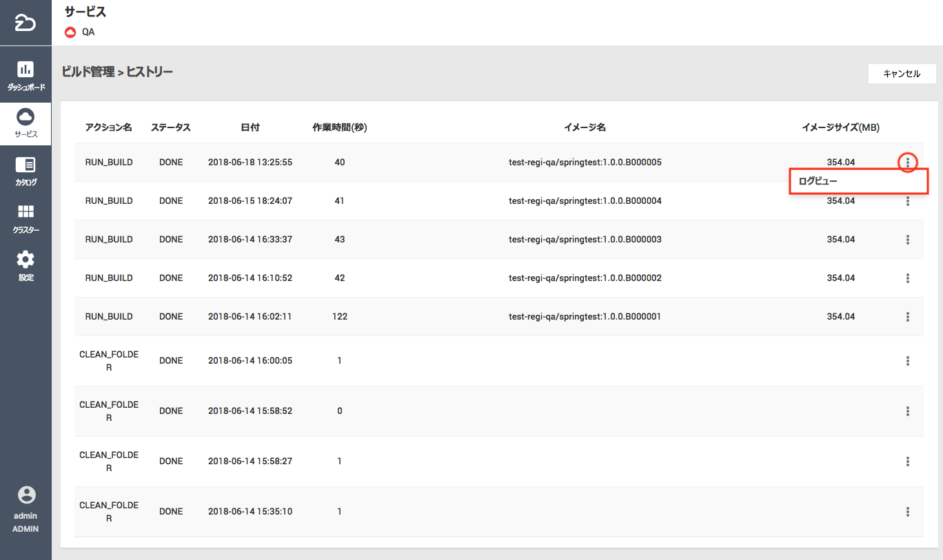Open the more menu for build B000004

click(x=908, y=201)
